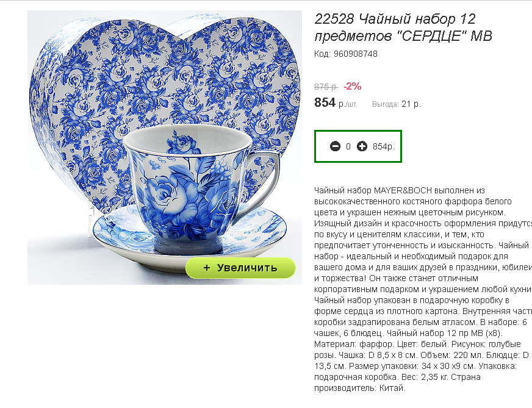Click the 854р. total in quantity box

point(383,146)
